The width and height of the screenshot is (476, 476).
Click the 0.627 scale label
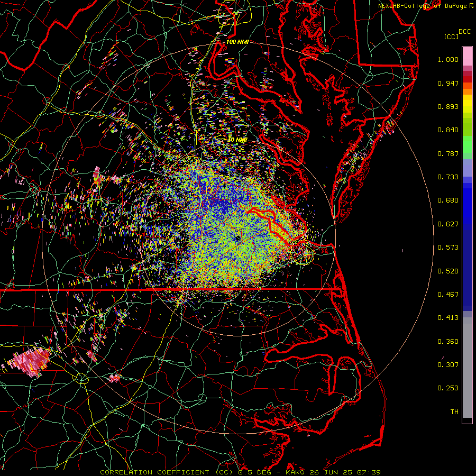point(448,224)
